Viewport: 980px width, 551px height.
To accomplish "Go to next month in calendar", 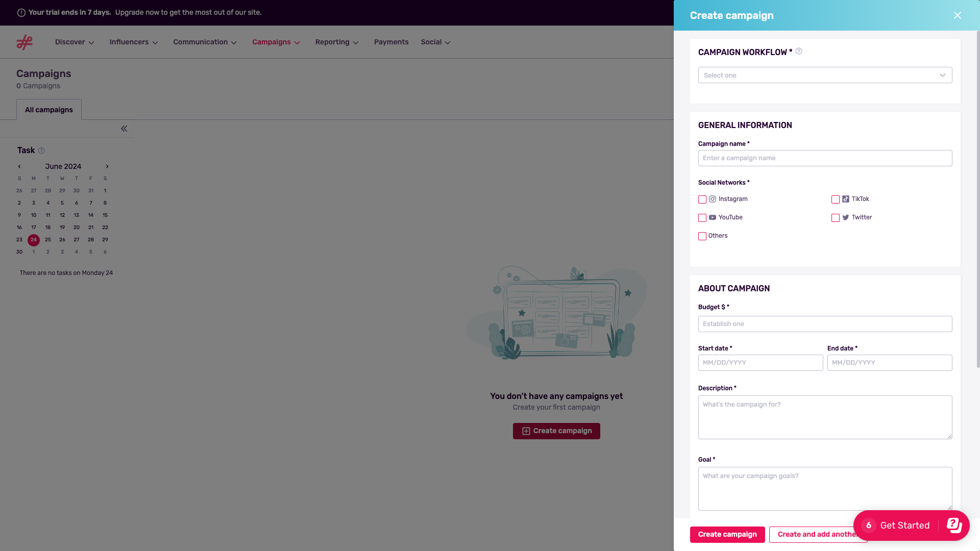I will click(107, 166).
